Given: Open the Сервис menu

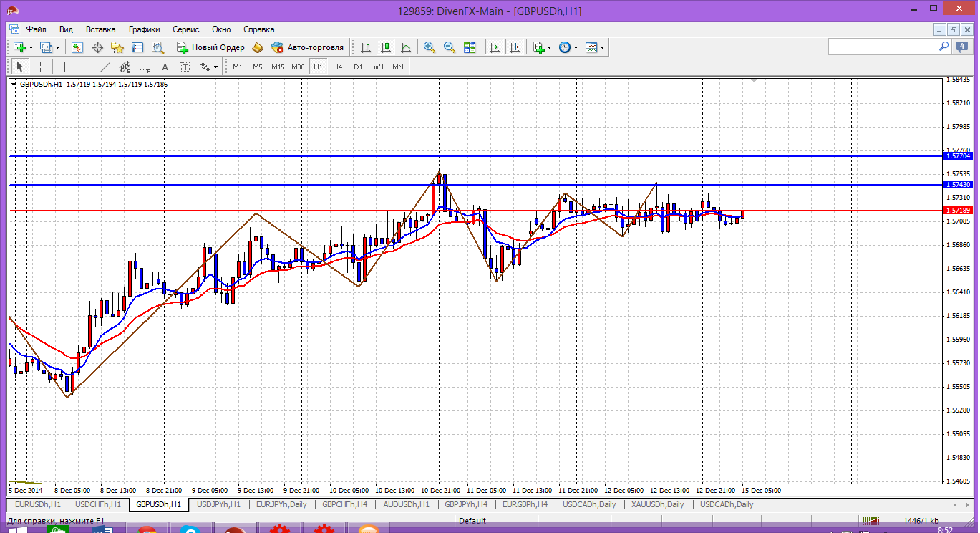Looking at the screenshot, I should coord(186,29).
